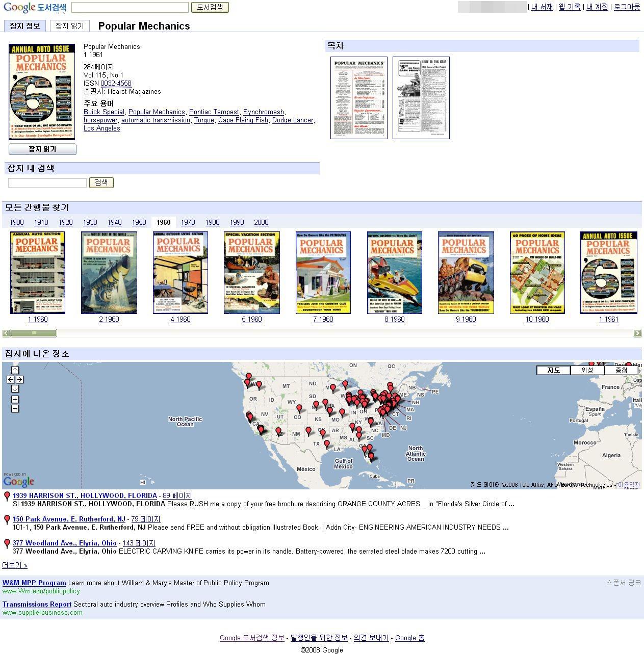Screen dimensions: 644x654
Task: Pan the map left with the arrow
Action: pos(10,380)
